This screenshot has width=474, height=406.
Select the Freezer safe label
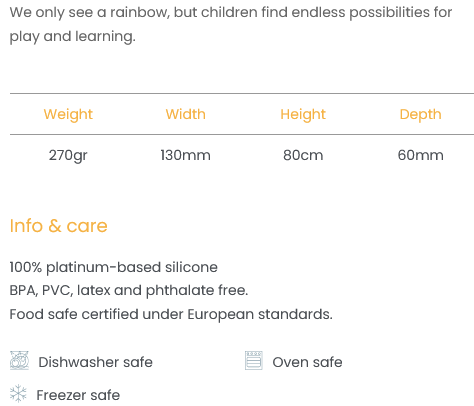[78, 395]
